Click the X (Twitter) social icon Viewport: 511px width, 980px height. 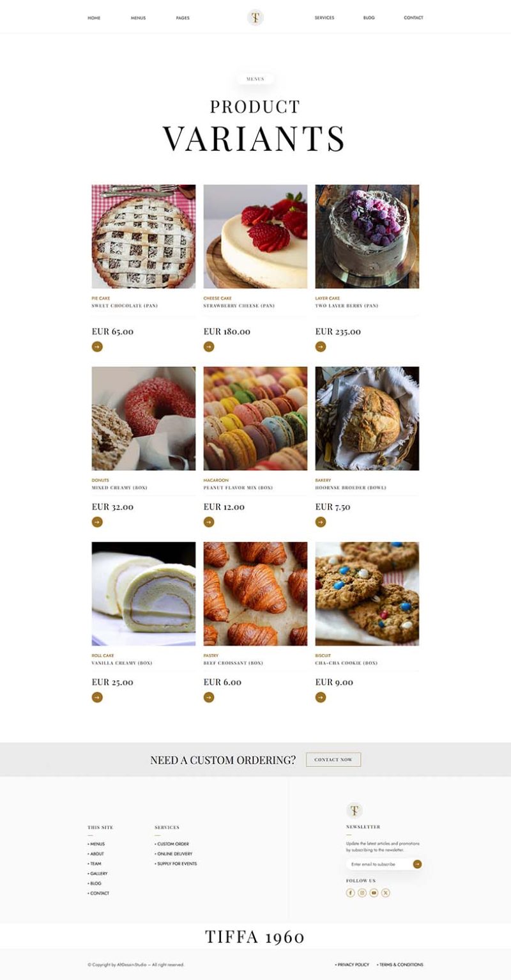point(386,892)
